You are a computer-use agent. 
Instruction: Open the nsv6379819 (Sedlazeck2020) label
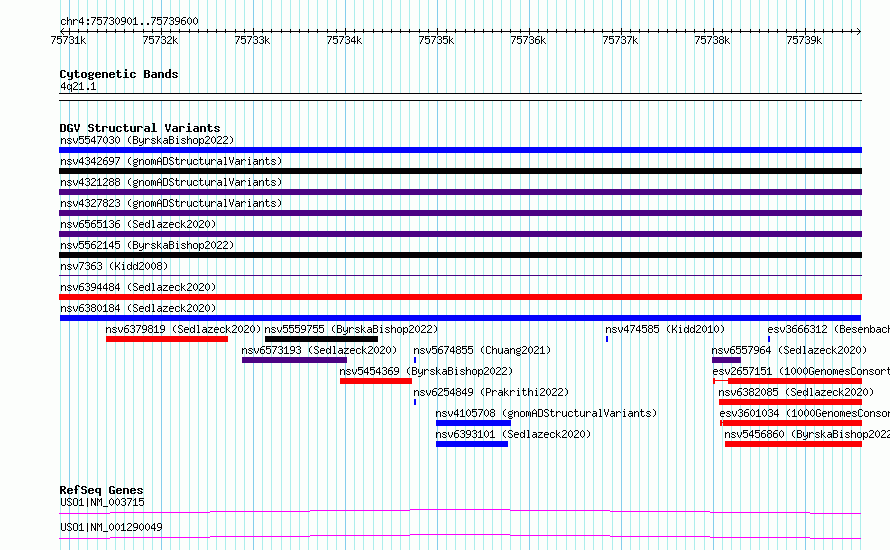coord(183,329)
